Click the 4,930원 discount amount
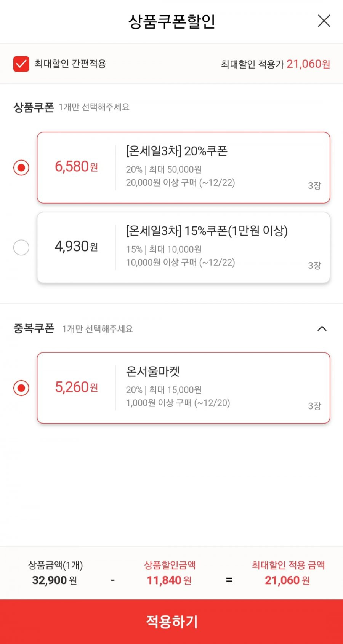Screen dimensions: 343x644 pos(77,247)
